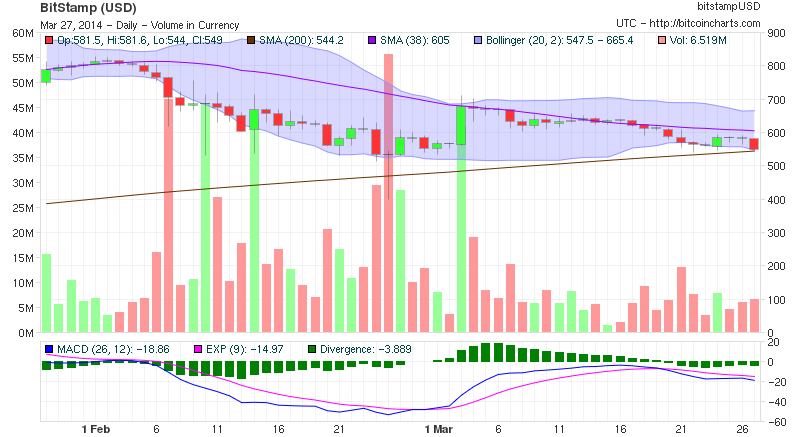Click the 'Divergence: -3.889' text
Screen dimensions: 800x437
[366, 349]
